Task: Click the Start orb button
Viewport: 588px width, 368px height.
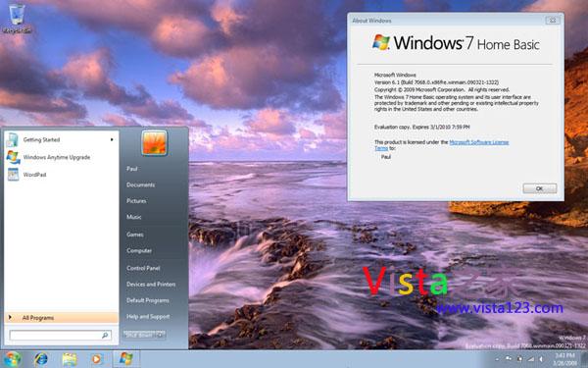Action: pos(12,359)
